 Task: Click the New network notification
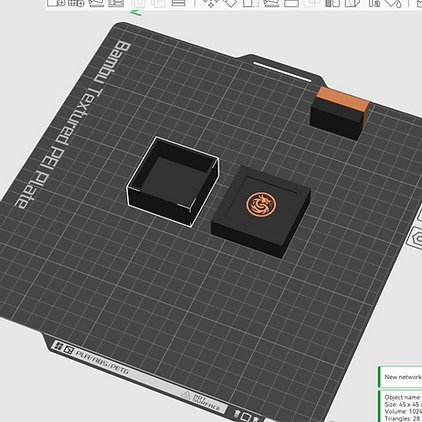401,377
